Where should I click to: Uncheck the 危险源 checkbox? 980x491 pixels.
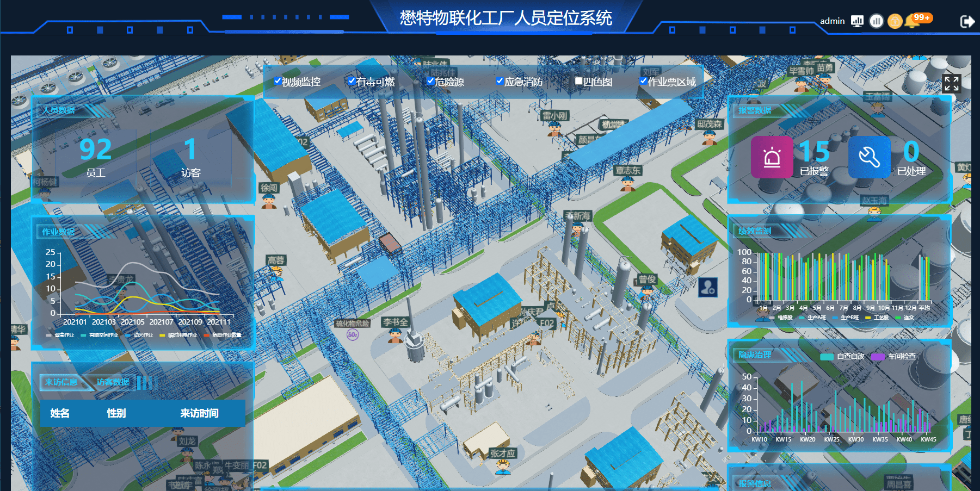(x=430, y=81)
